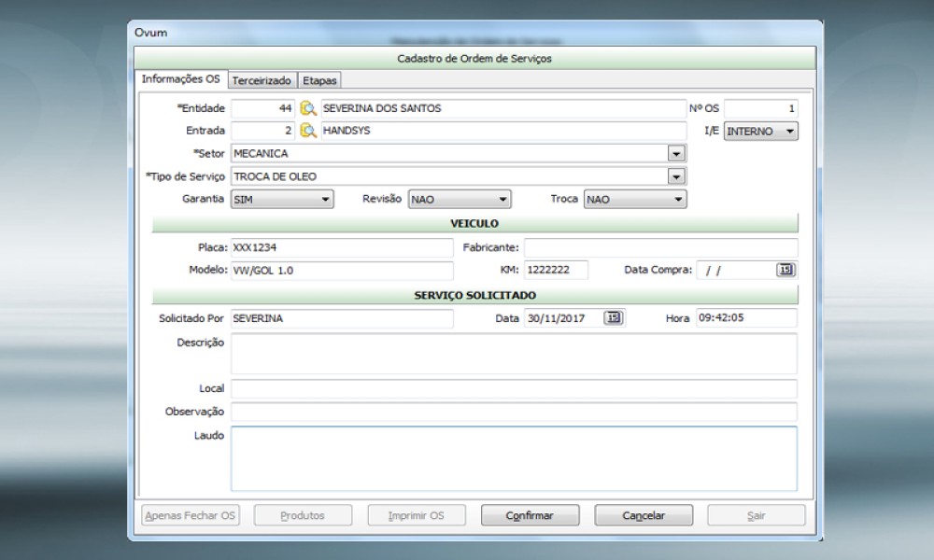
Task: Switch to the Etapas tab
Action: click(319, 80)
